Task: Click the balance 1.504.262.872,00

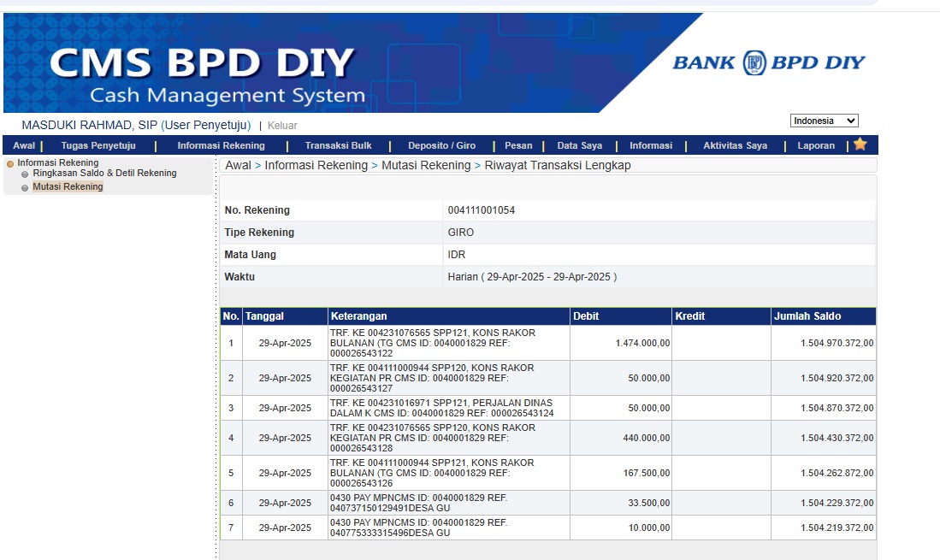Action: (837, 473)
